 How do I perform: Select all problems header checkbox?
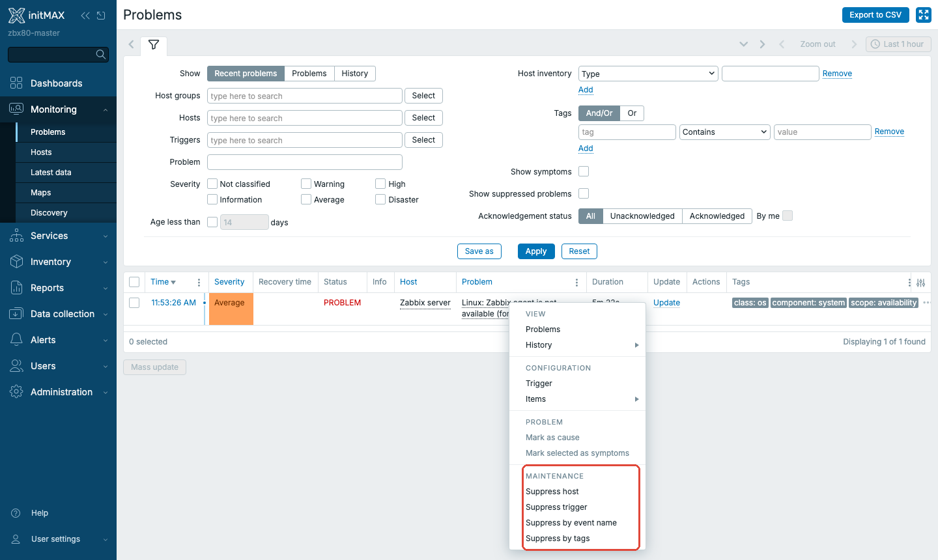pos(134,282)
